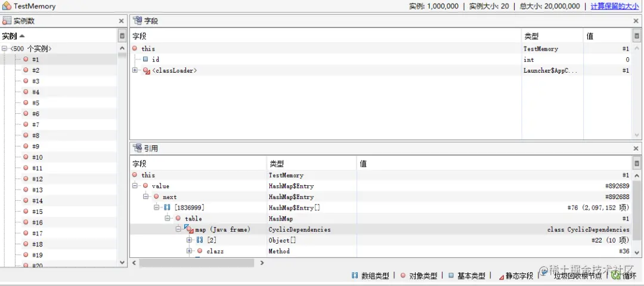Select the this row in 引用 panel

point(380,175)
